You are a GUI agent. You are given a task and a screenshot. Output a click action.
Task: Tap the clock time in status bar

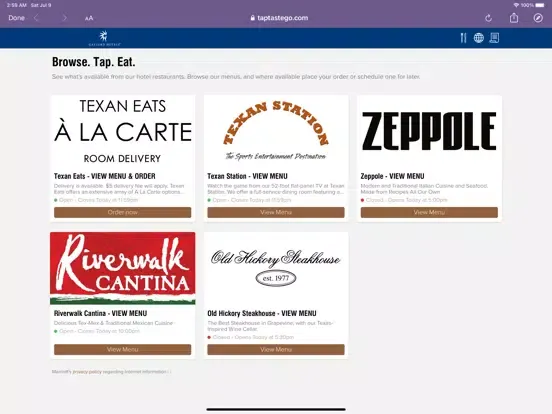(x=17, y=5)
